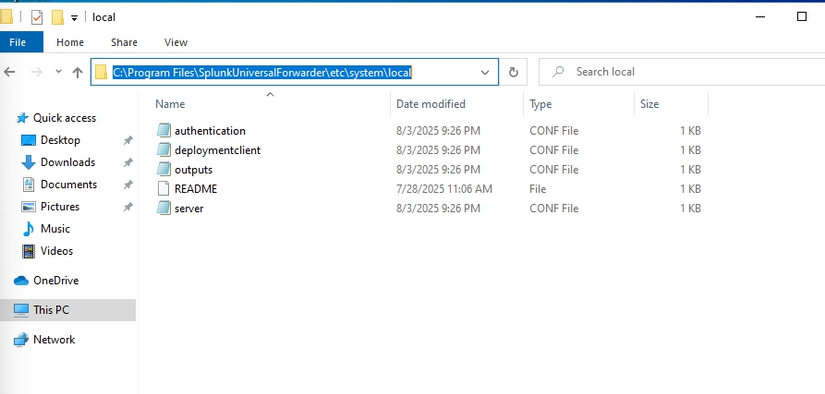Unpin Desktop using its pin icon
Screen dimensions: 825x394
pos(127,140)
